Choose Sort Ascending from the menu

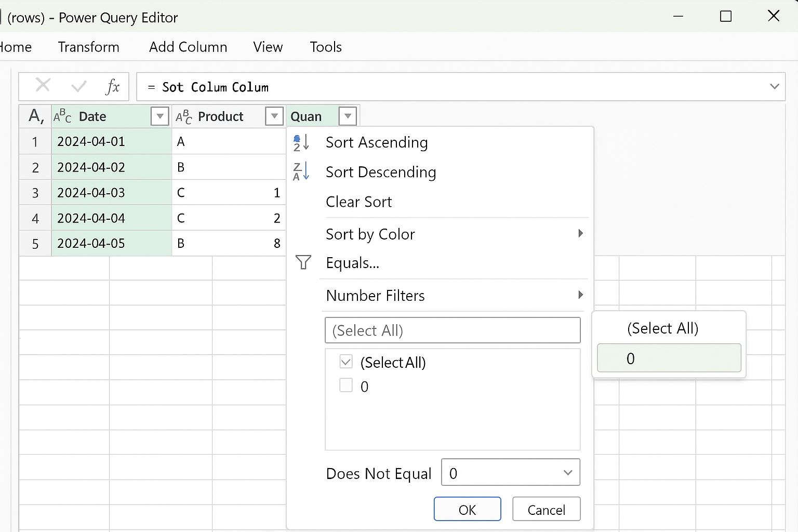pyautogui.click(x=377, y=142)
